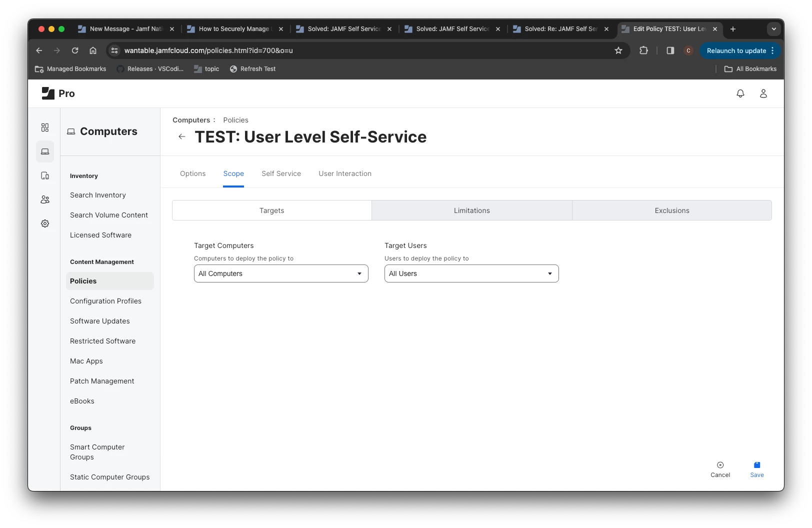The image size is (812, 528).
Task: Cancel policy editing
Action: 720,469
